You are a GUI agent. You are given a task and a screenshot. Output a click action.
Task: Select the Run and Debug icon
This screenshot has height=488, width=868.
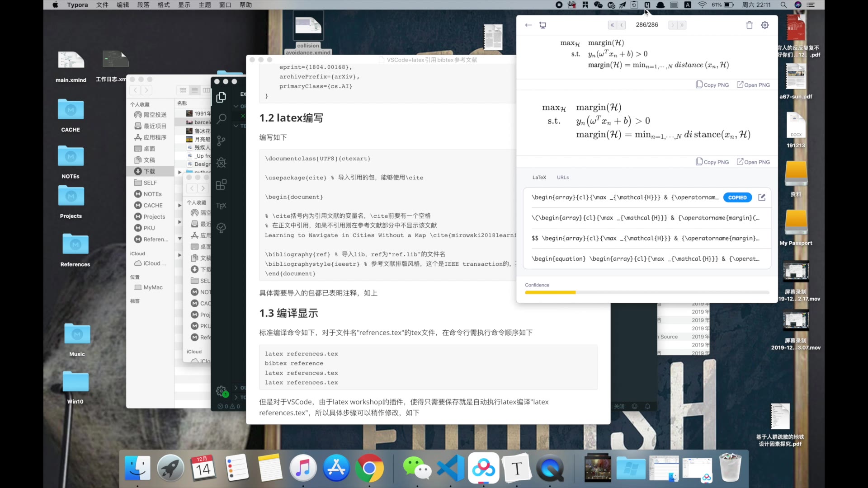click(221, 163)
